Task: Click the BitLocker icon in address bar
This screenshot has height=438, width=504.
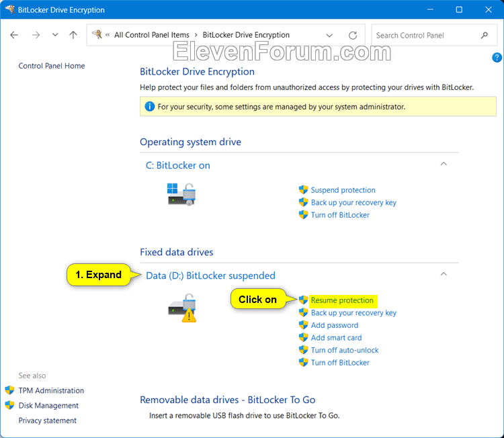Action: tap(97, 34)
